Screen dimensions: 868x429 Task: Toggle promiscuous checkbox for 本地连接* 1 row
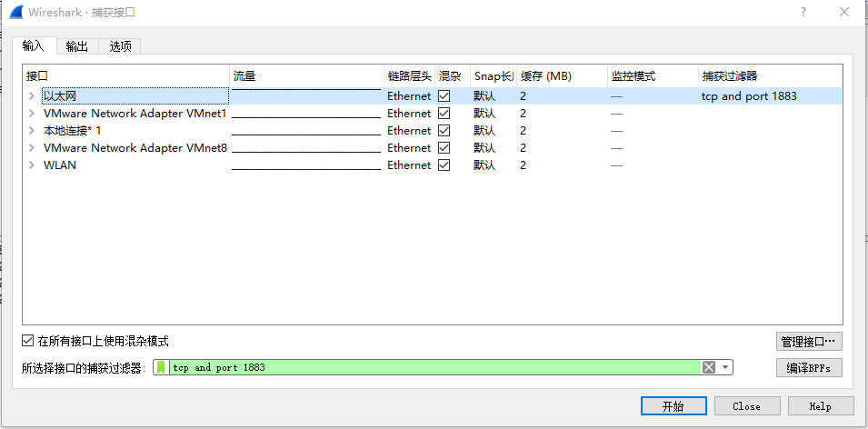(x=444, y=131)
